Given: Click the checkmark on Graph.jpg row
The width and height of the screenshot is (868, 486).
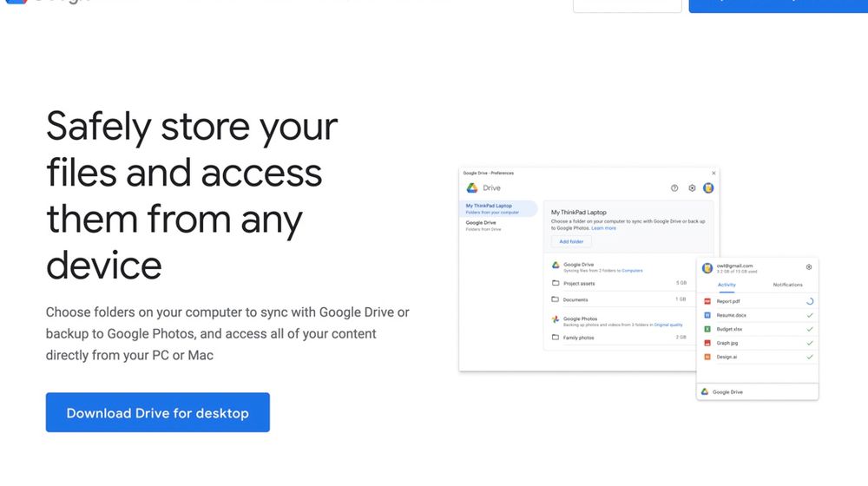Looking at the screenshot, I should (810, 343).
